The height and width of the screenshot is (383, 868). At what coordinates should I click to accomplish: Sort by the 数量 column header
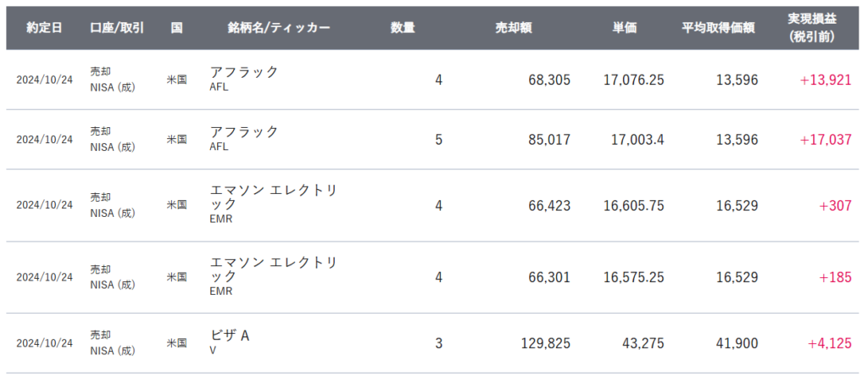(x=403, y=27)
